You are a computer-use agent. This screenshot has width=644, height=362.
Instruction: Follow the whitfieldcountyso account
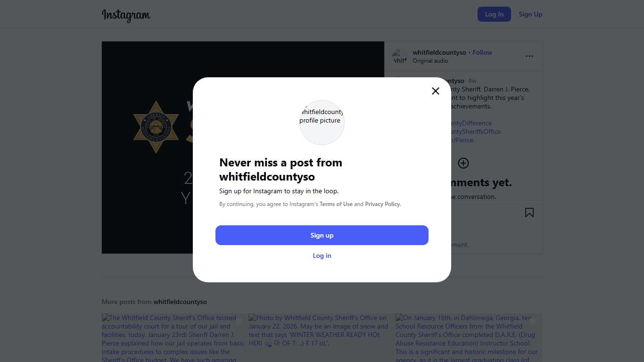tap(482, 52)
